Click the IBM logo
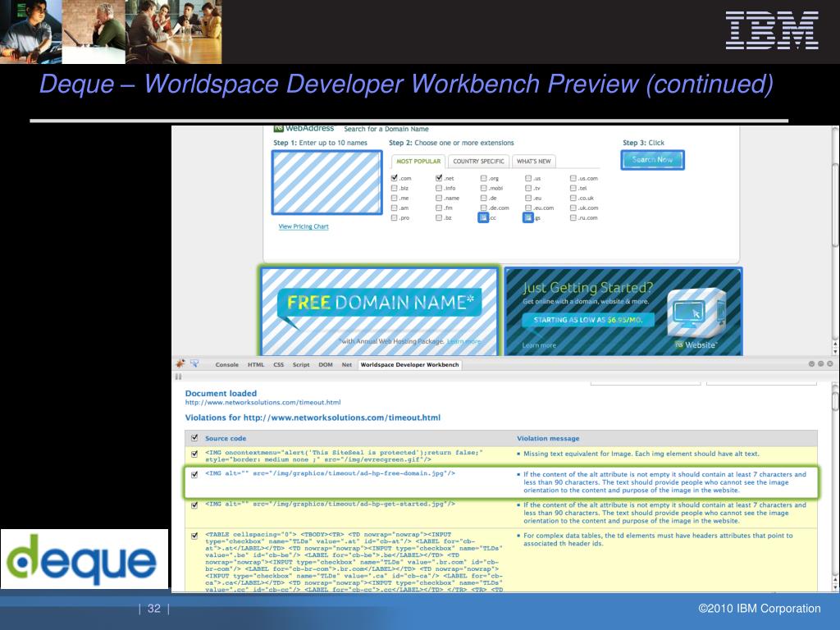This screenshot has width=840, height=630. point(772,30)
